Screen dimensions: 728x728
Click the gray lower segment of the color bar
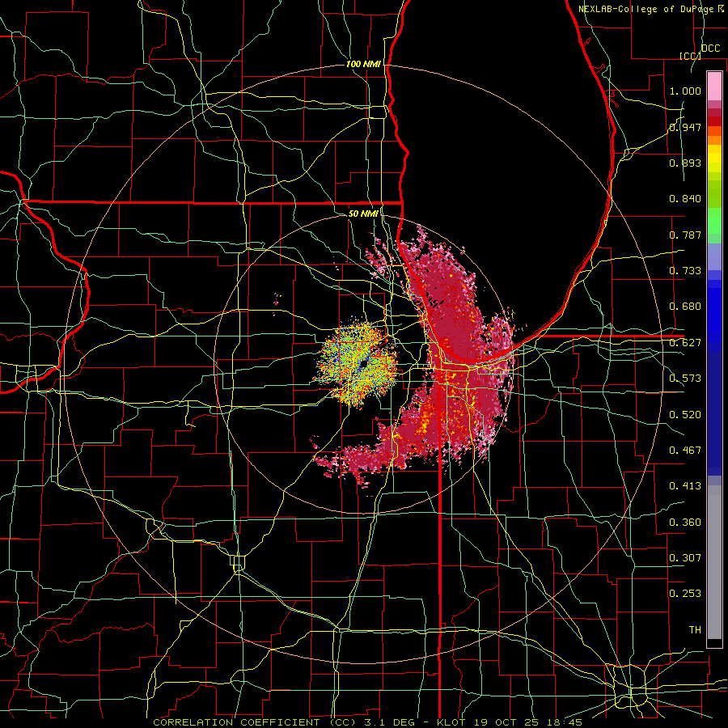(x=714, y=562)
